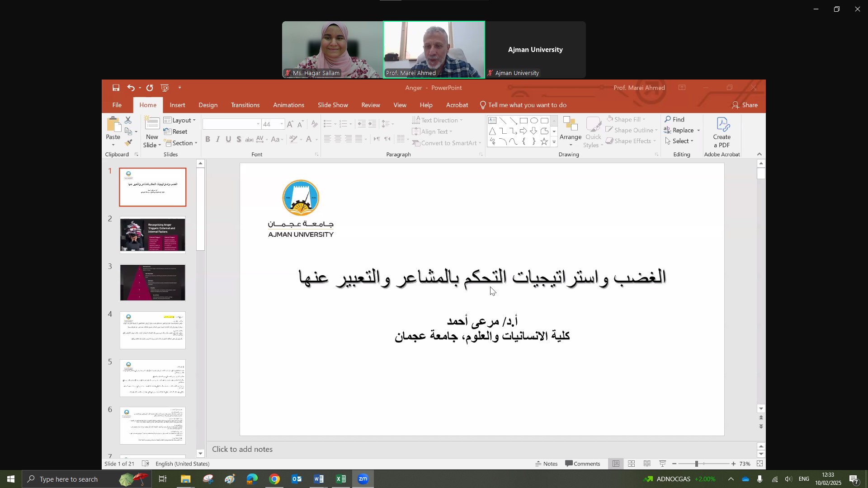Start Slide Show from status bar icon

663,464
